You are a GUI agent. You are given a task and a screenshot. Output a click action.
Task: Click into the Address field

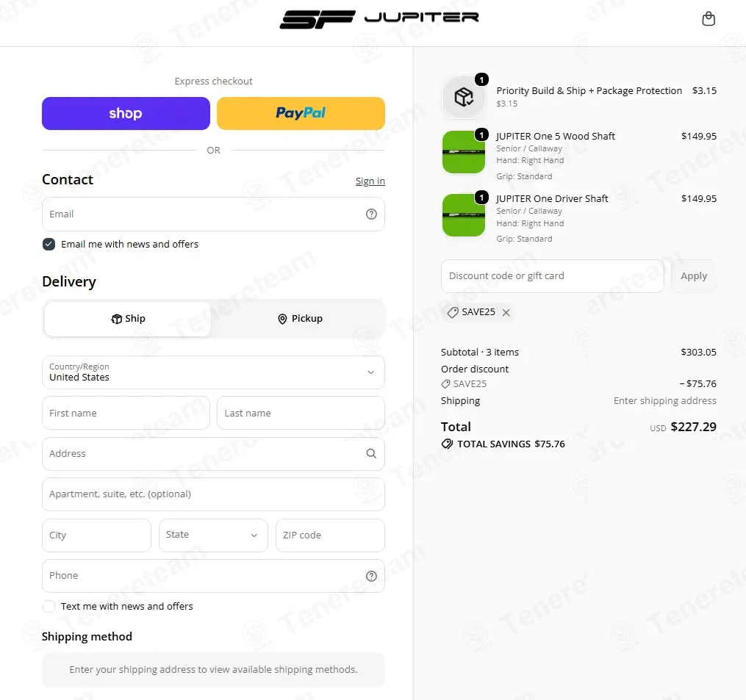213,454
